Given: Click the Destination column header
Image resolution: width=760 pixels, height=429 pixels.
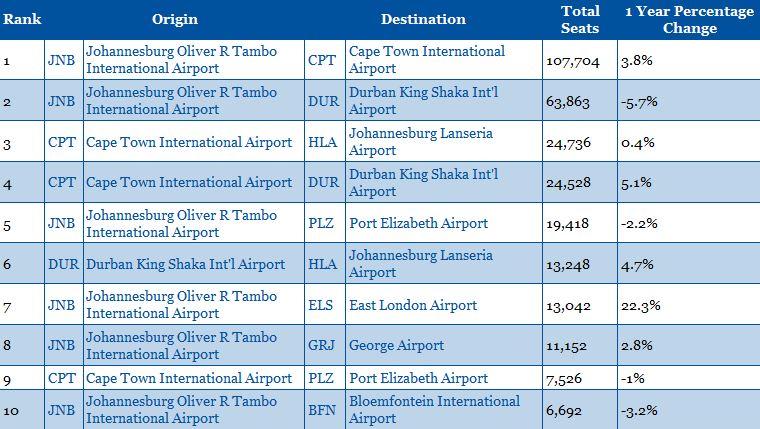Looking at the screenshot, I should 423,19.
